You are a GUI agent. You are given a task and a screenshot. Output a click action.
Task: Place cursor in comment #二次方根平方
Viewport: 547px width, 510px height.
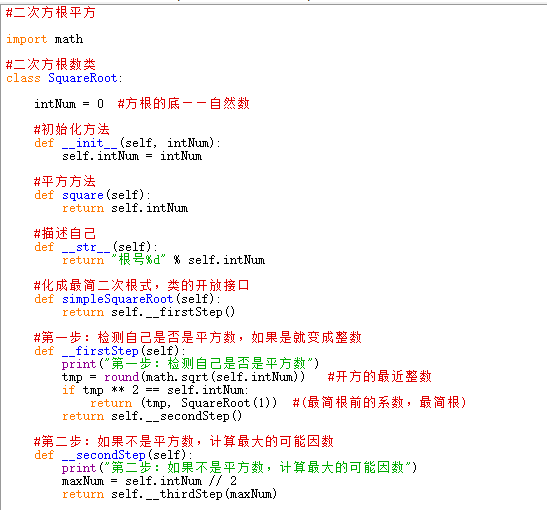[51, 13]
